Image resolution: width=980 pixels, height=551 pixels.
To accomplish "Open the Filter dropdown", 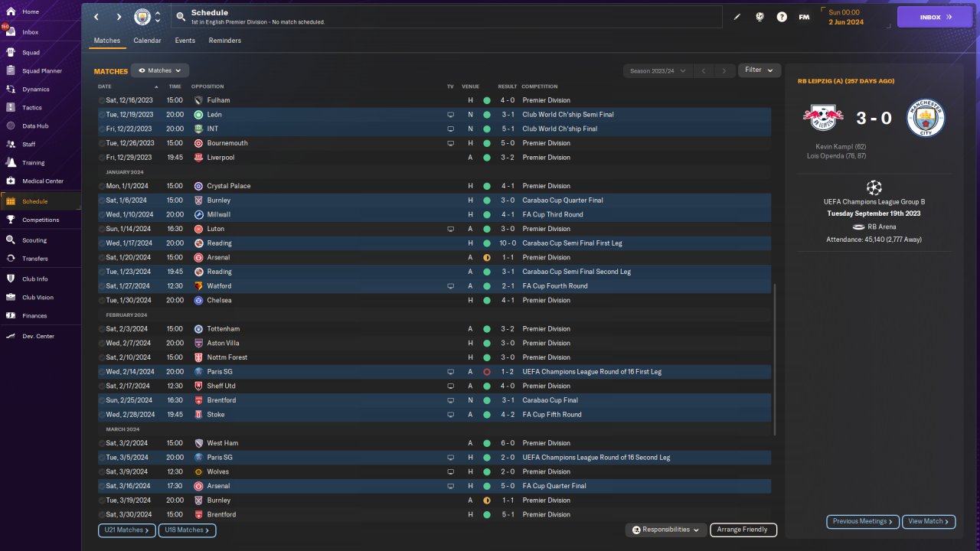I will tap(759, 70).
